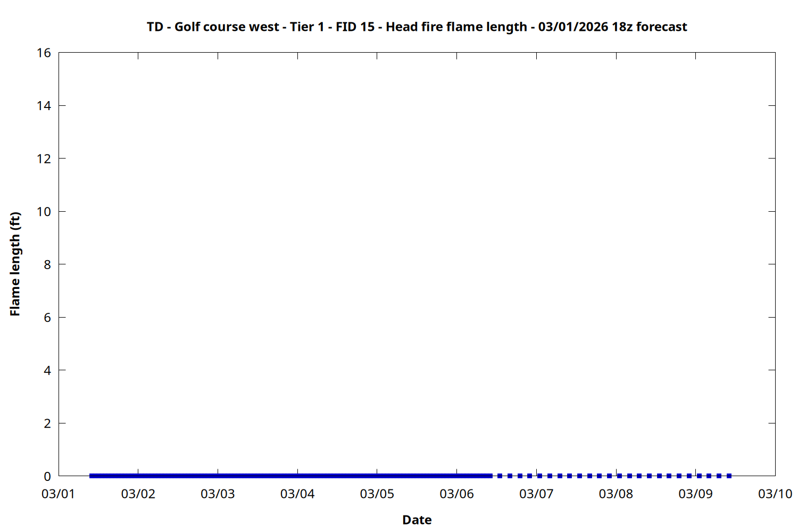The image size is (798, 532).
Task: Select the 6 value on y-axis
Action: [47, 318]
